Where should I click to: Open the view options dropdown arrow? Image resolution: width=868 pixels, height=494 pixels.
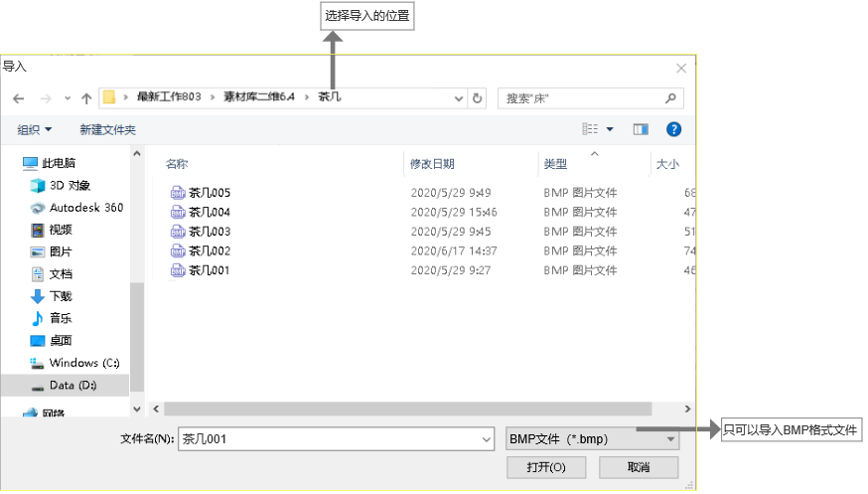coord(610,129)
